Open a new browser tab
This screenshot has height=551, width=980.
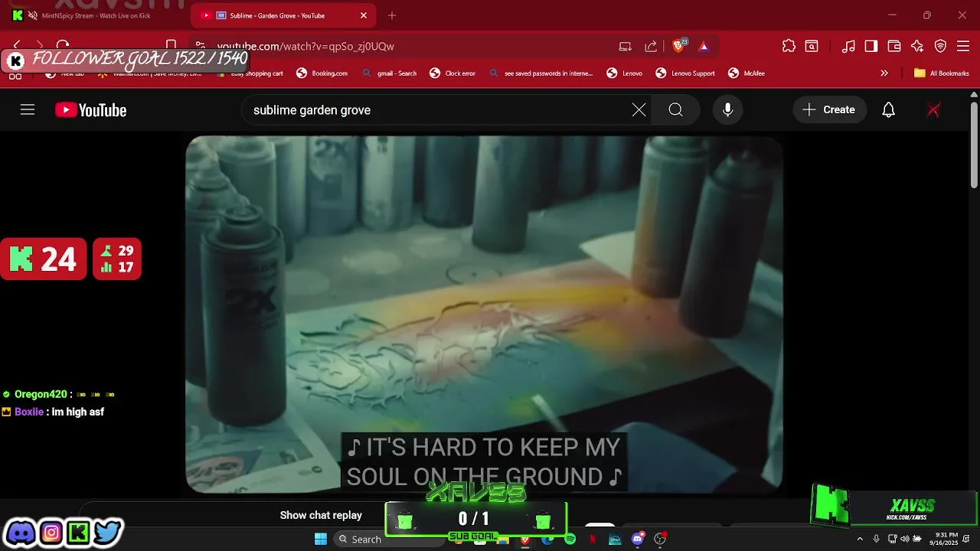click(x=392, y=15)
